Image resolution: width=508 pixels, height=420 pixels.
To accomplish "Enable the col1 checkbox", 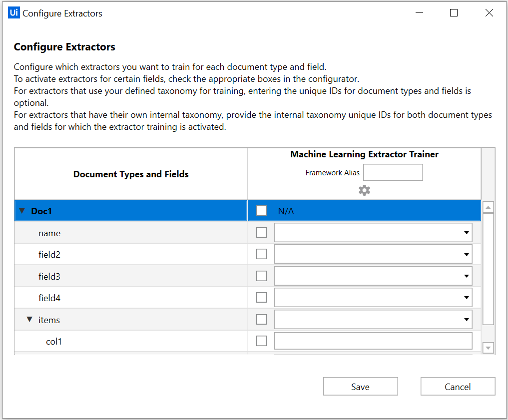I will tap(261, 341).
